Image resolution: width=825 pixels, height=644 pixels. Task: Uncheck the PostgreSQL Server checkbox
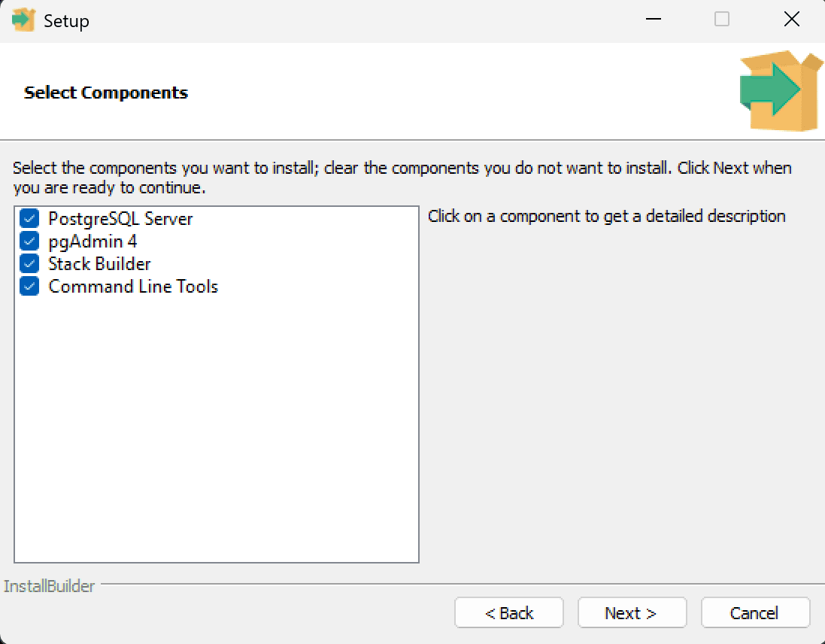pos(29,219)
